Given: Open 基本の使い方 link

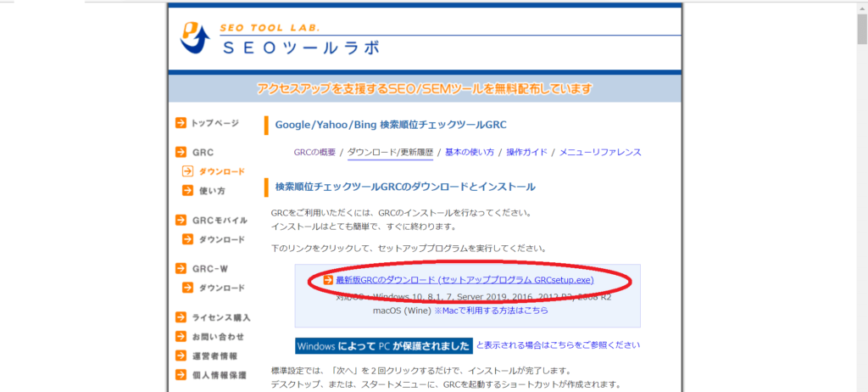Looking at the screenshot, I should coord(470,153).
